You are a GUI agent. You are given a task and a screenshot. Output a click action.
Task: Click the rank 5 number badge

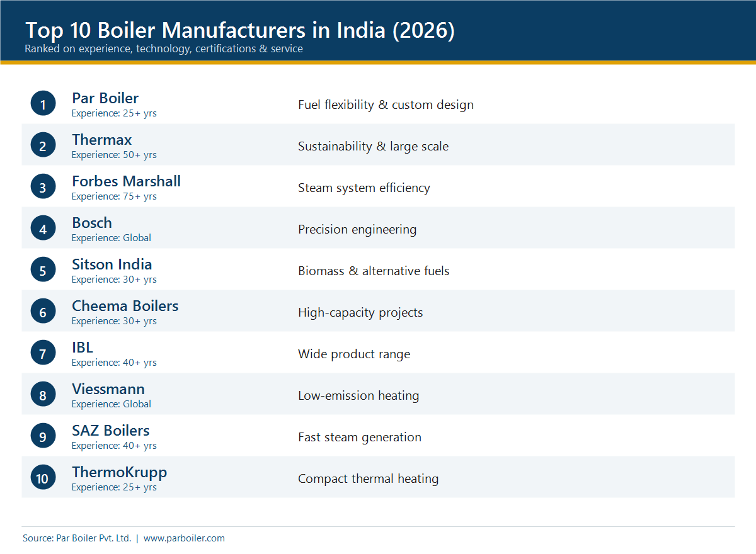43,270
